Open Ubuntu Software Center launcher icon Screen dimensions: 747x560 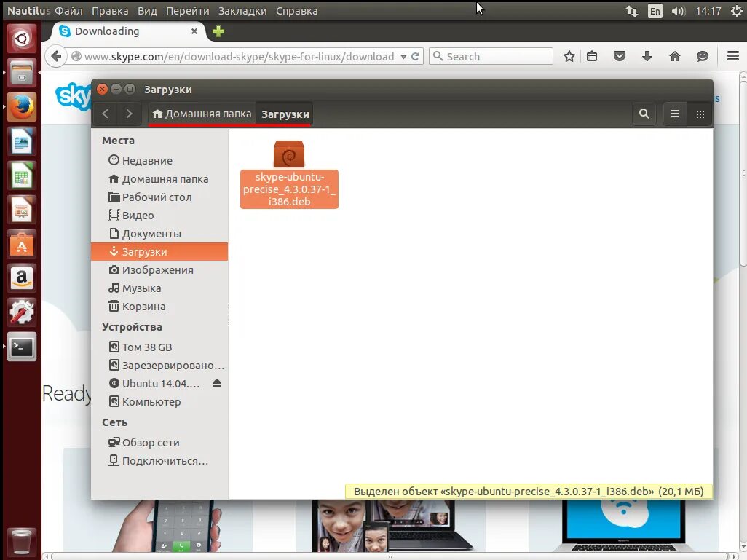pyautogui.click(x=21, y=245)
